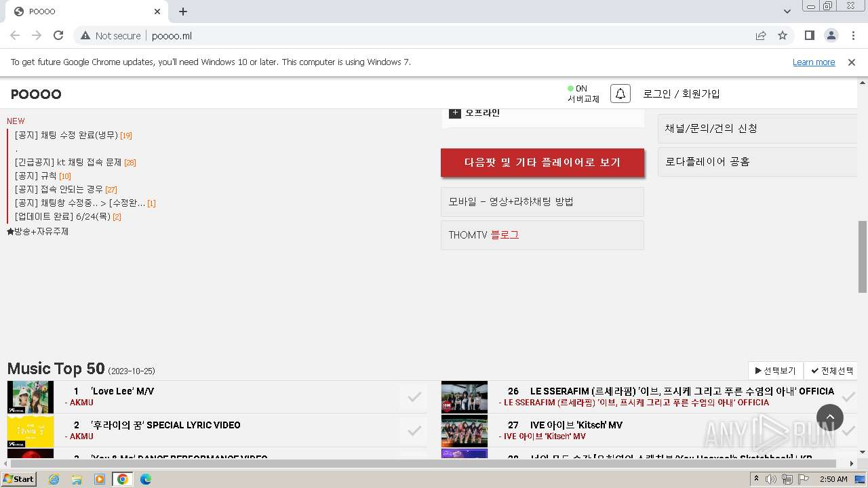Open the Start menu
The width and height of the screenshot is (868, 488).
click(x=18, y=479)
